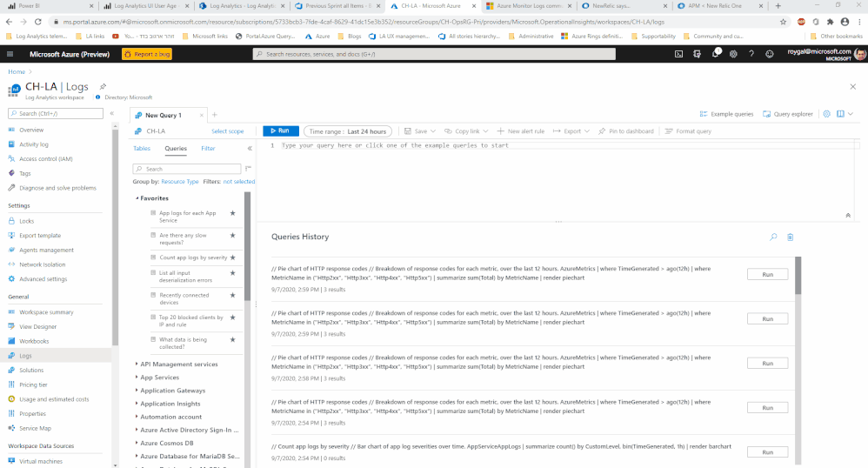Switch to the Tables tab
868x468 pixels.
click(x=142, y=149)
